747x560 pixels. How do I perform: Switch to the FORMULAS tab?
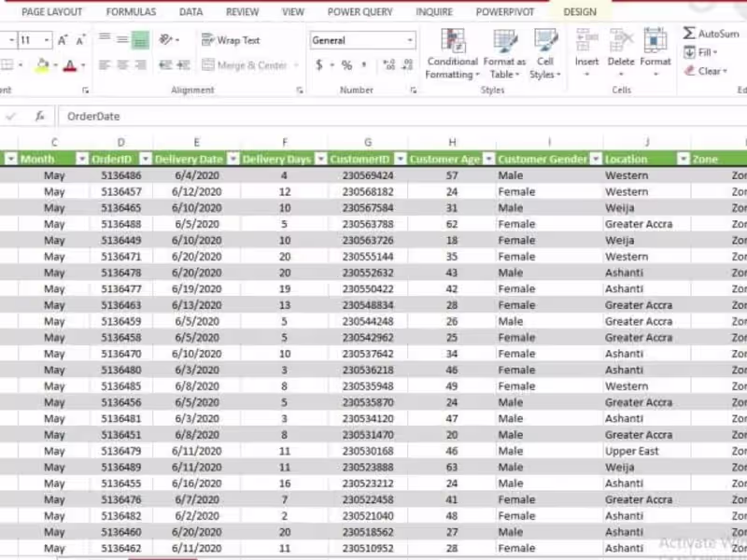[x=131, y=12]
